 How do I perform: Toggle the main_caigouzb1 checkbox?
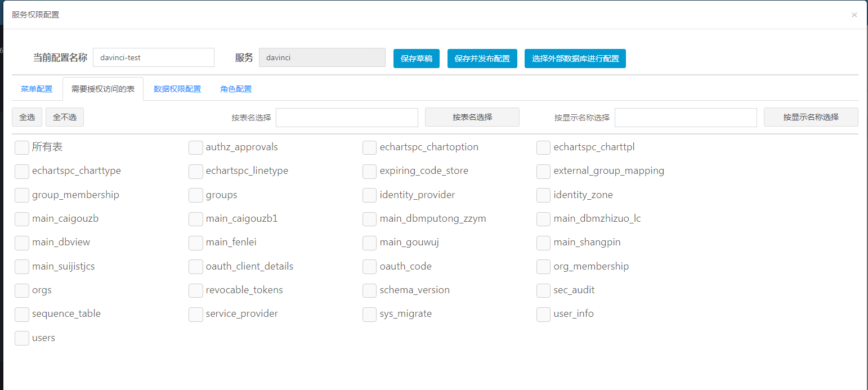click(x=196, y=219)
